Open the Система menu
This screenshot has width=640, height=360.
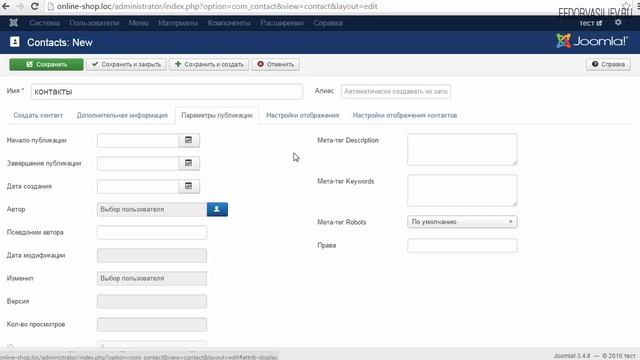[x=44, y=23]
